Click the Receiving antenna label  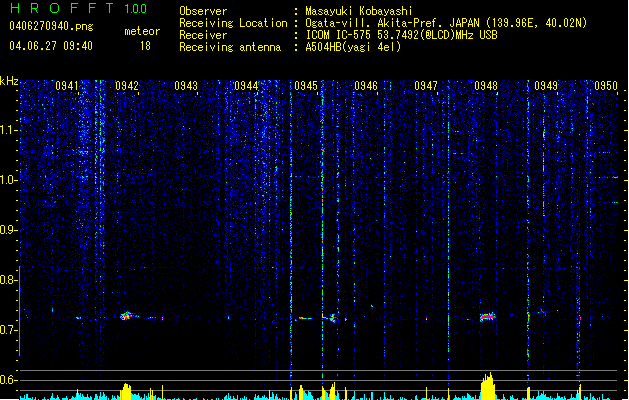click(230, 47)
